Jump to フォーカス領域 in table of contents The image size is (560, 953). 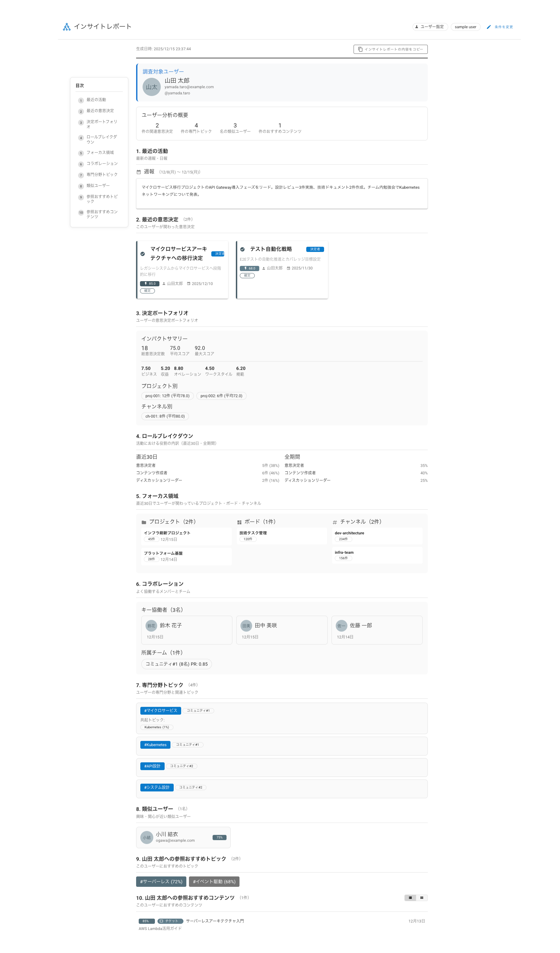pos(100,153)
